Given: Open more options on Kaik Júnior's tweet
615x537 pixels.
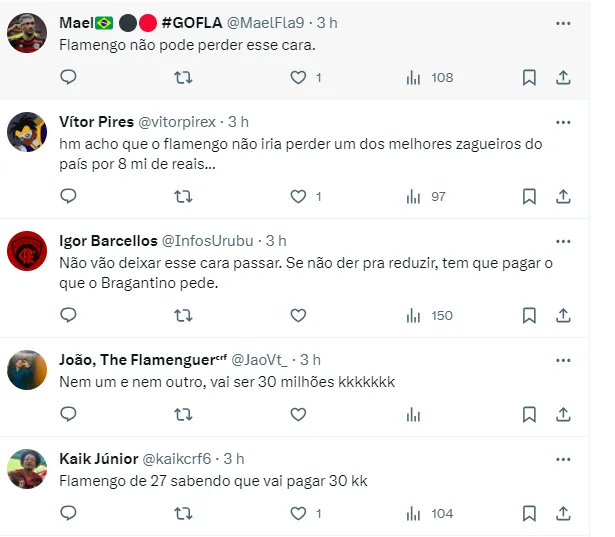Looking at the screenshot, I should coord(563,458).
